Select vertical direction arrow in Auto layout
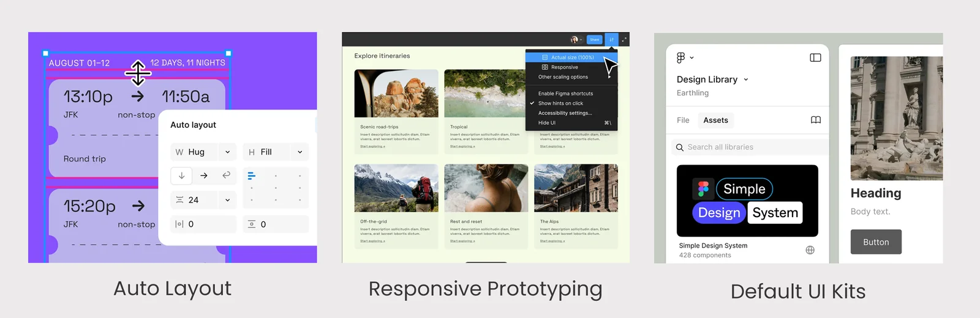Viewport: 980px width, 318px height. [182, 176]
